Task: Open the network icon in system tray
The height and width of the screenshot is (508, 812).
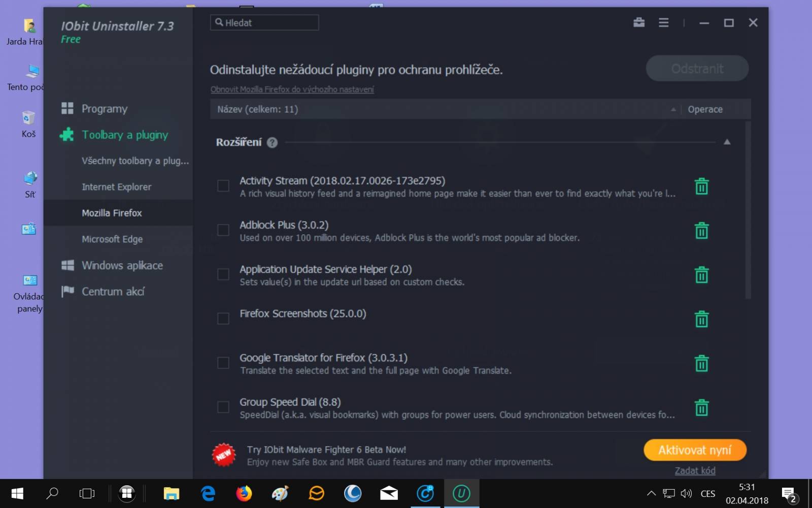Action: click(x=669, y=493)
